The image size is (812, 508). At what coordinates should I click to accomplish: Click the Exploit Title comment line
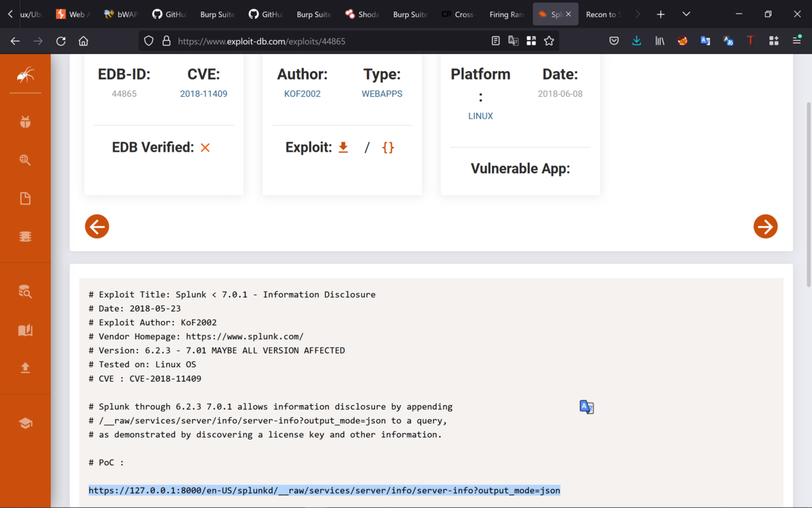tap(232, 295)
